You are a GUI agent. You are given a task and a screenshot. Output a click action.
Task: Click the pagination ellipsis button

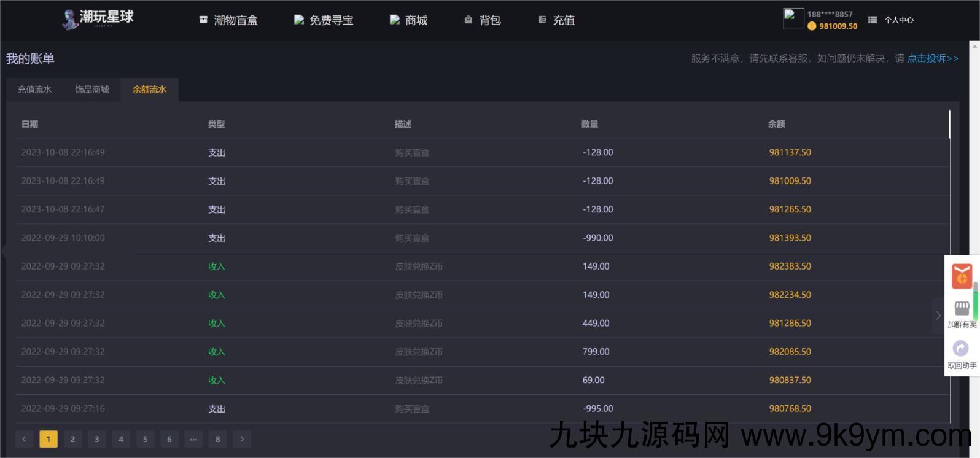coord(193,439)
